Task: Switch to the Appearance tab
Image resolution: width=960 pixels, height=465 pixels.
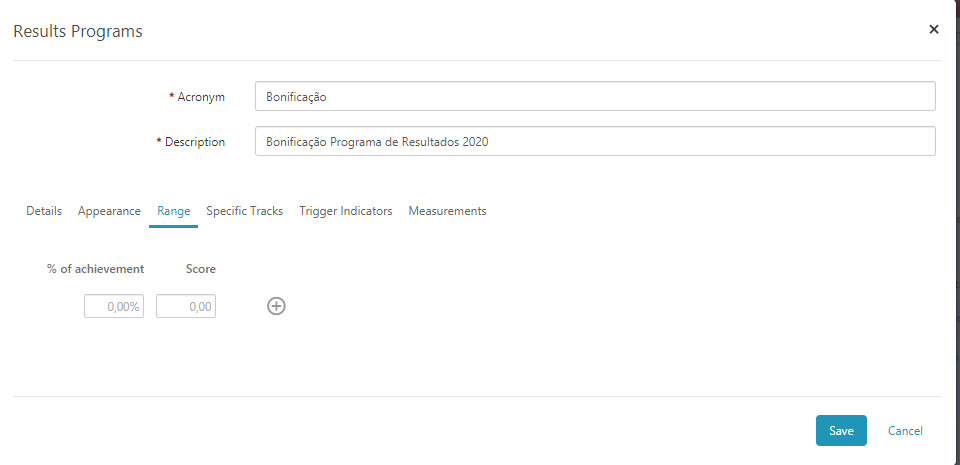Action: 109,211
